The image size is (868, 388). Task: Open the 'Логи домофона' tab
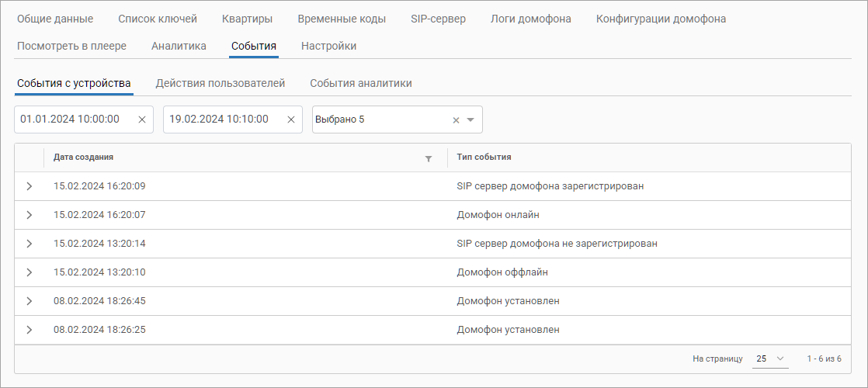pos(530,19)
